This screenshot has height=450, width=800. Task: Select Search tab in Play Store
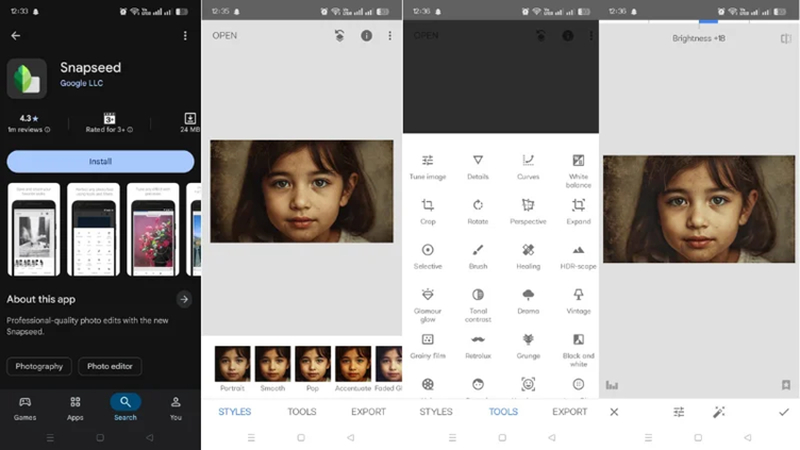(x=125, y=408)
